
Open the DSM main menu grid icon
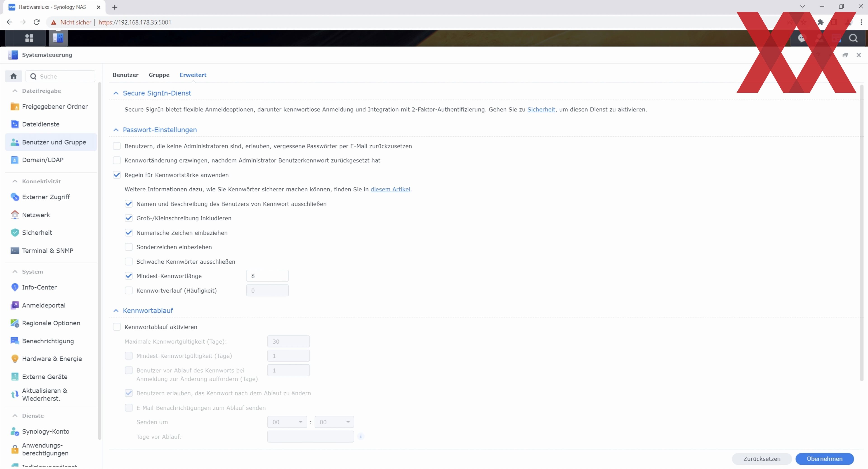click(29, 38)
